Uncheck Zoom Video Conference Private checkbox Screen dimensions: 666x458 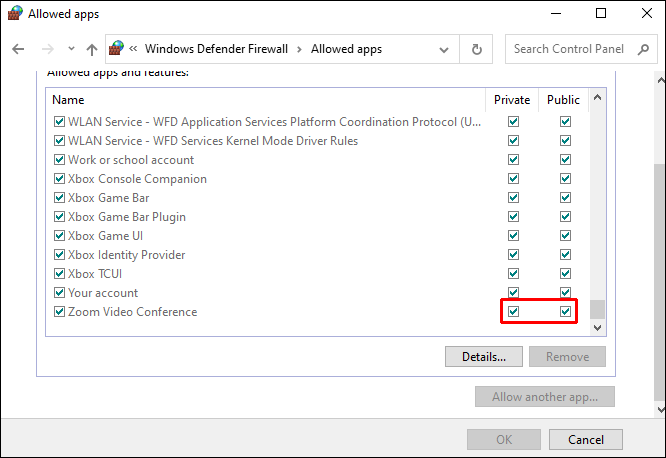tap(514, 312)
